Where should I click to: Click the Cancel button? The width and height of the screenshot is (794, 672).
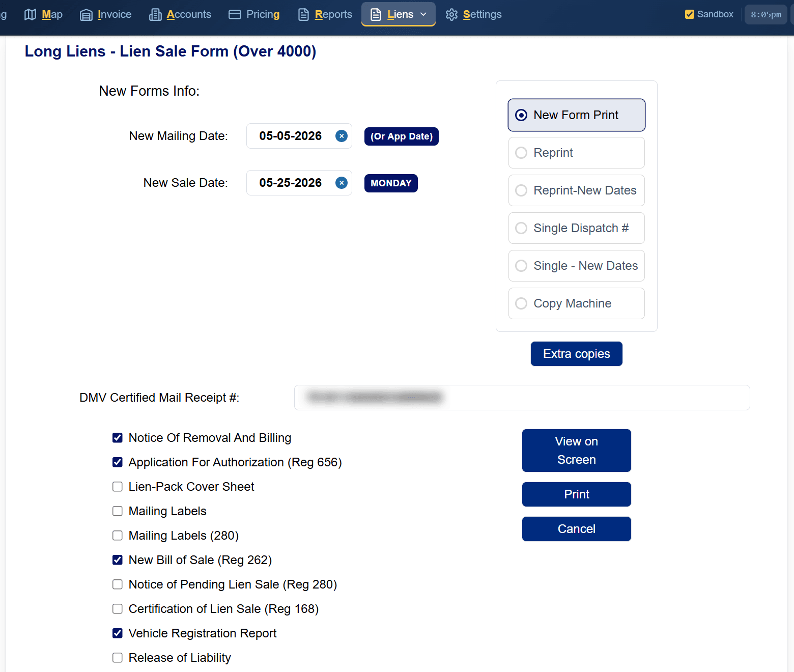(576, 529)
